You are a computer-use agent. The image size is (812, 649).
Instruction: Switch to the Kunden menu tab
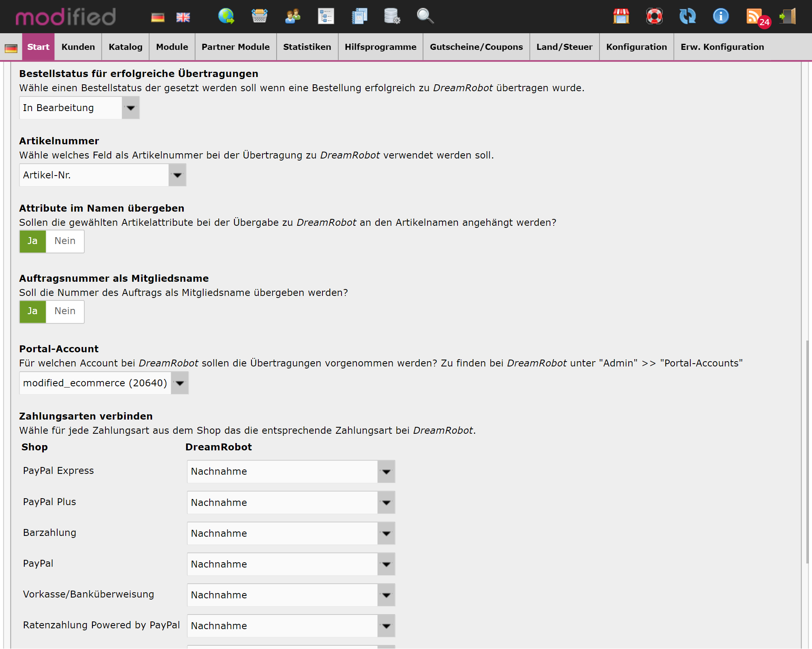pyautogui.click(x=77, y=47)
